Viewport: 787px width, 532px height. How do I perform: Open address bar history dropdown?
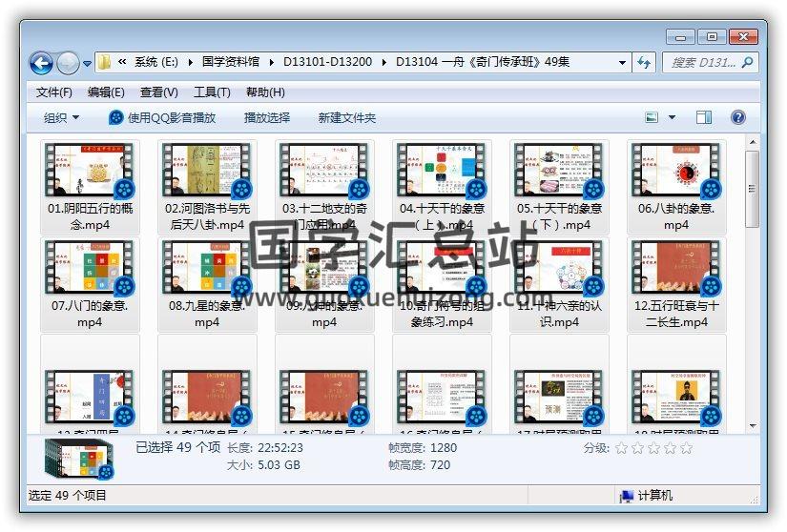point(622,63)
